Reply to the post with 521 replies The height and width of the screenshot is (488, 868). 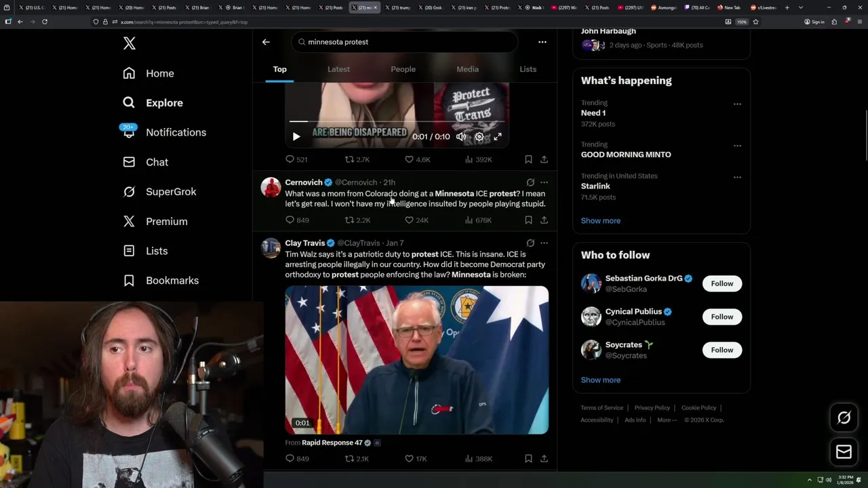296,159
